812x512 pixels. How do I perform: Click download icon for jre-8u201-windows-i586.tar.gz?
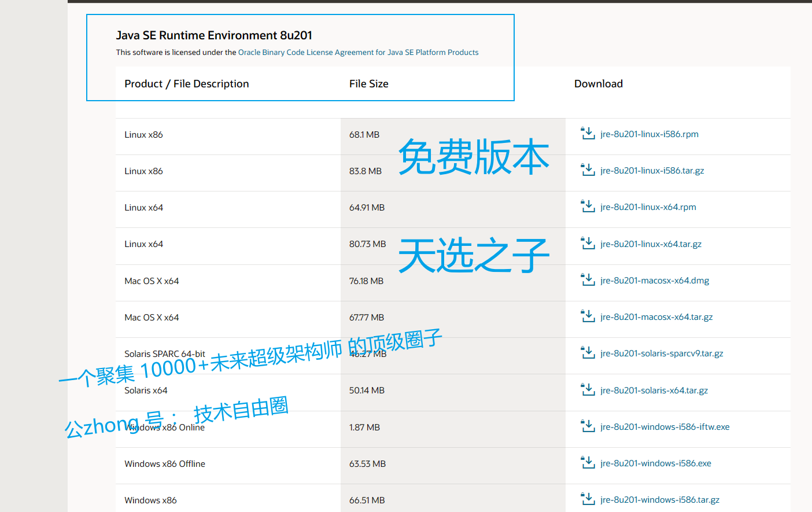pos(588,499)
